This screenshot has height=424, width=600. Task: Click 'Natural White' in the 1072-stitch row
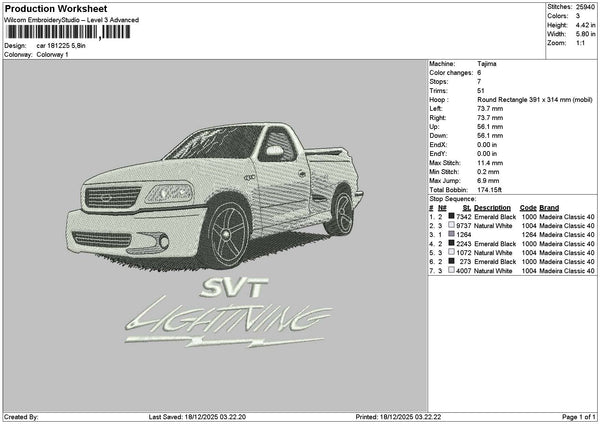coord(493,253)
